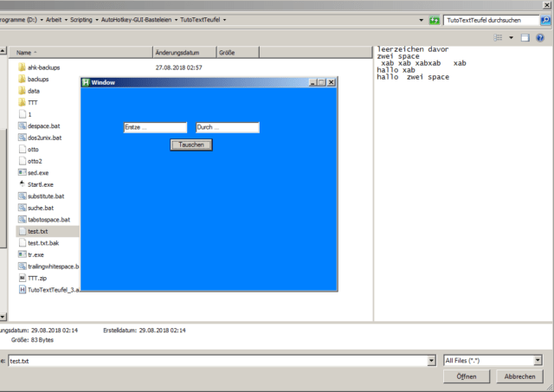Click the AutoHotkey H icon in Window title

point(86,82)
